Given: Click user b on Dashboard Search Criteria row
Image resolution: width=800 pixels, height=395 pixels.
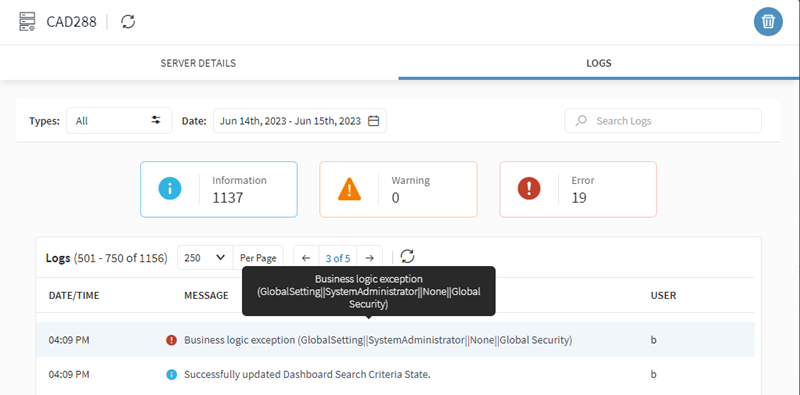Looking at the screenshot, I should [x=653, y=375].
